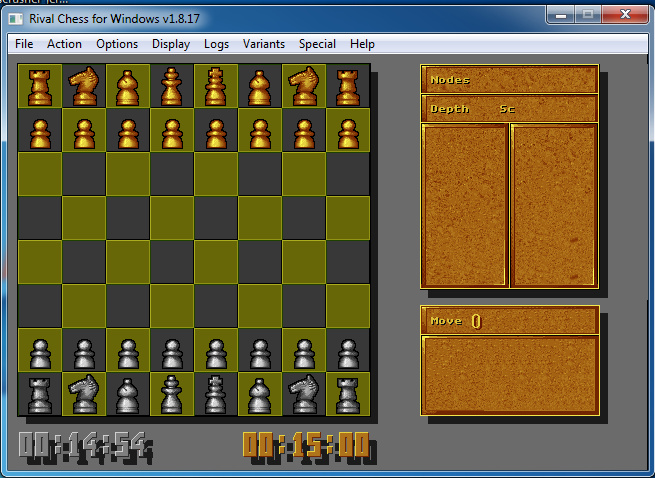Select the silver rook on h1
655x478 pixels.
[x=348, y=394]
